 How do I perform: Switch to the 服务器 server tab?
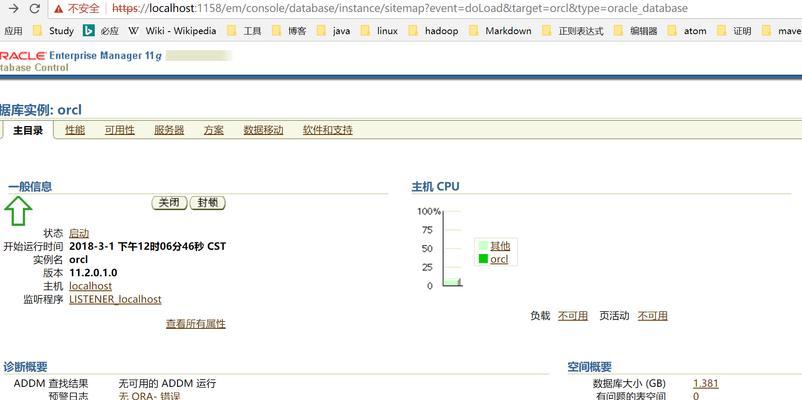(x=169, y=130)
